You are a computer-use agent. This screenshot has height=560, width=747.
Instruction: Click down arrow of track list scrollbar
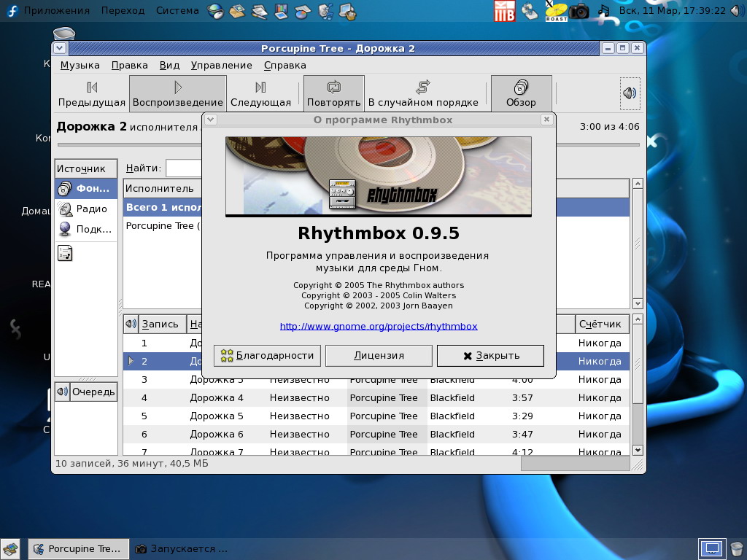[x=638, y=450]
